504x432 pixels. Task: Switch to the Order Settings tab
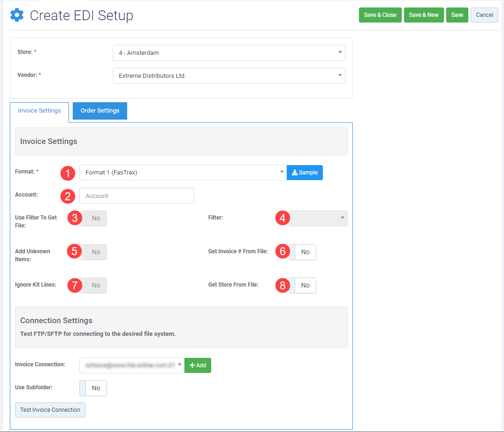pos(100,111)
